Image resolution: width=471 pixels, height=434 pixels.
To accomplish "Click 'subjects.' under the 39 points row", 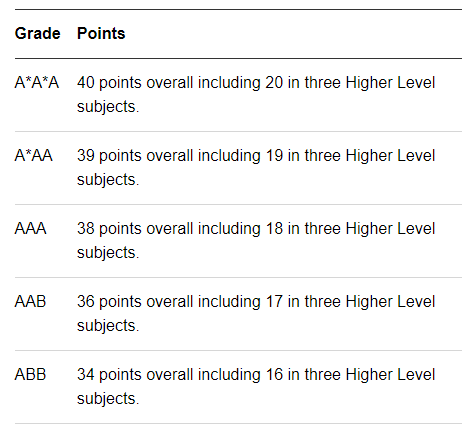I will [x=108, y=180].
